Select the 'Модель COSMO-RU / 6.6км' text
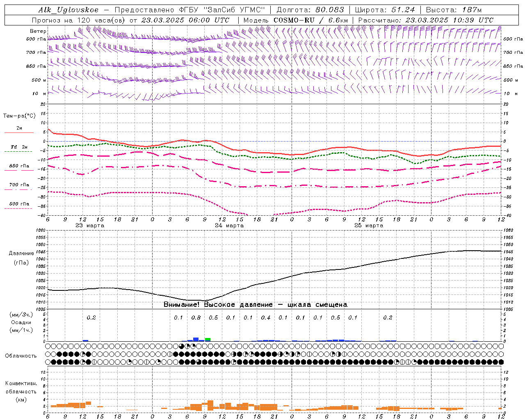The width and height of the screenshot is (525, 420). [x=296, y=20]
